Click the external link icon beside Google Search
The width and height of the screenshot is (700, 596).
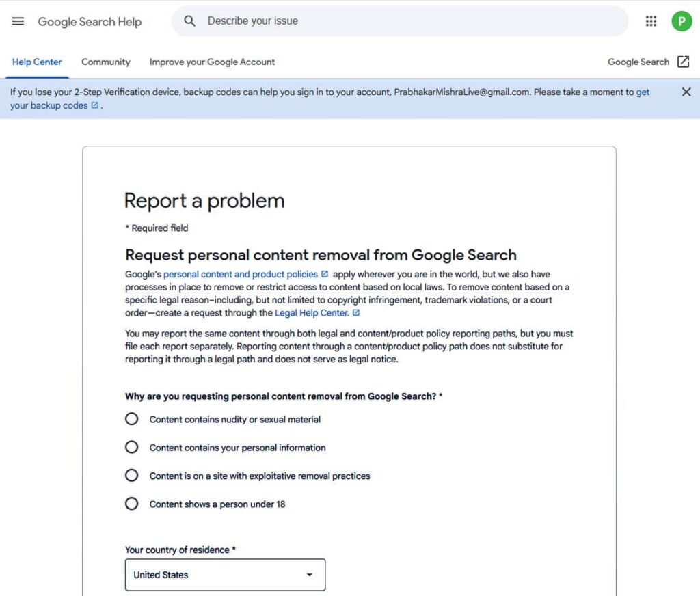pyautogui.click(x=684, y=62)
